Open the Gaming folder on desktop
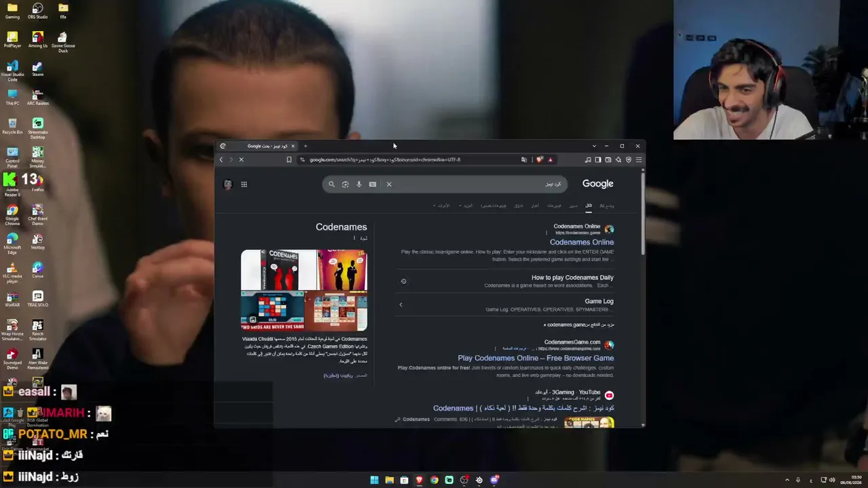This screenshot has height=488, width=868. click(12, 11)
